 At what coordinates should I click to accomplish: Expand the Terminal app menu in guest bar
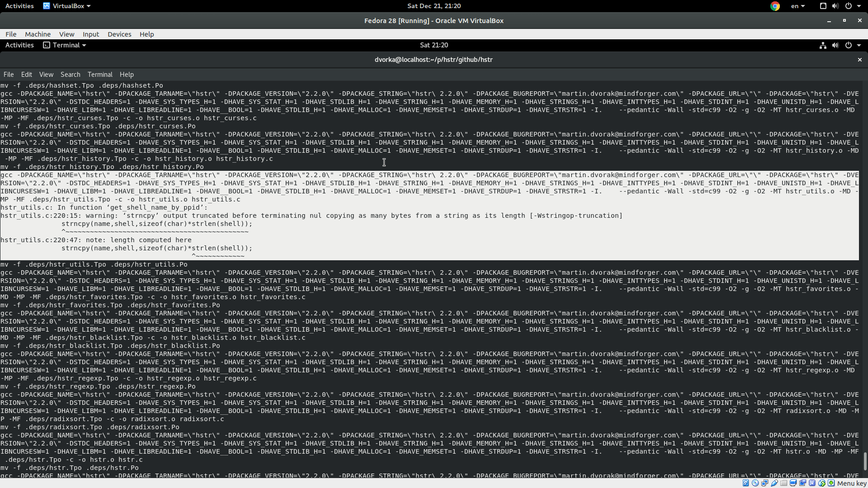(x=65, y=45)
